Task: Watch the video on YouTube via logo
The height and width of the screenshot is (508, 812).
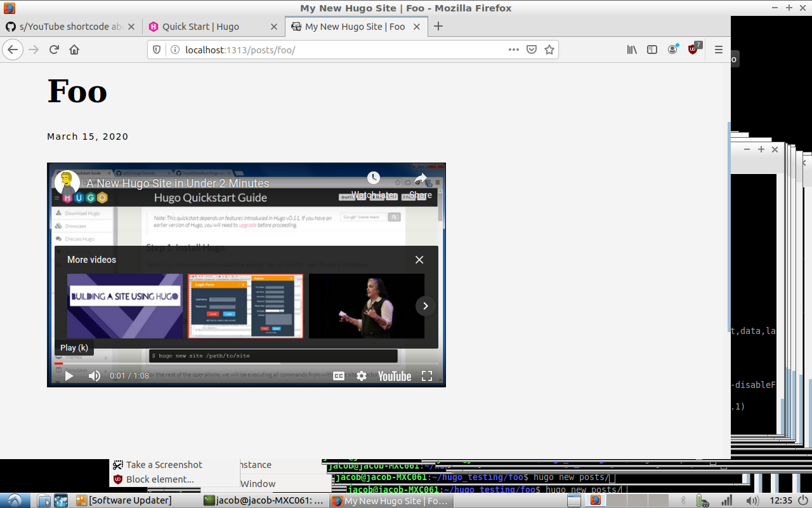Action: (395, 376)
